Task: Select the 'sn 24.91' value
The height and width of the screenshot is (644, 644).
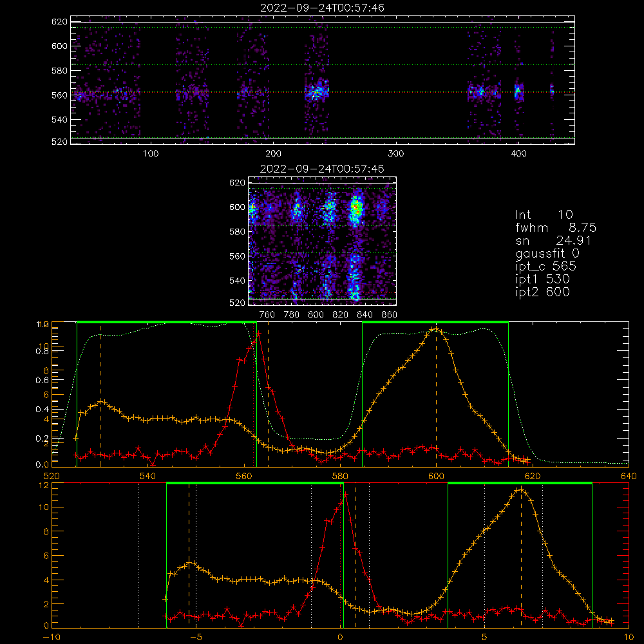Action: 553,240
